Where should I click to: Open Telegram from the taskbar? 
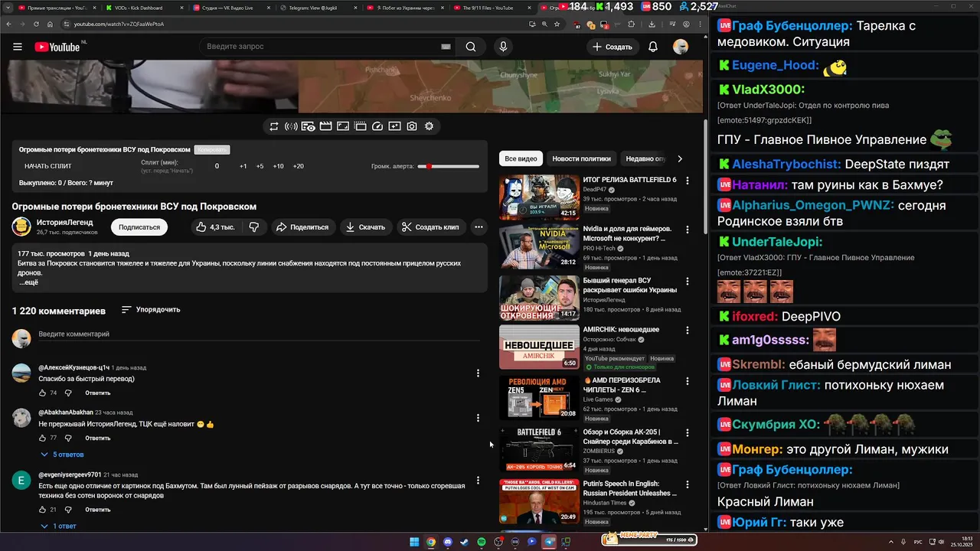[x=549, y=542]
